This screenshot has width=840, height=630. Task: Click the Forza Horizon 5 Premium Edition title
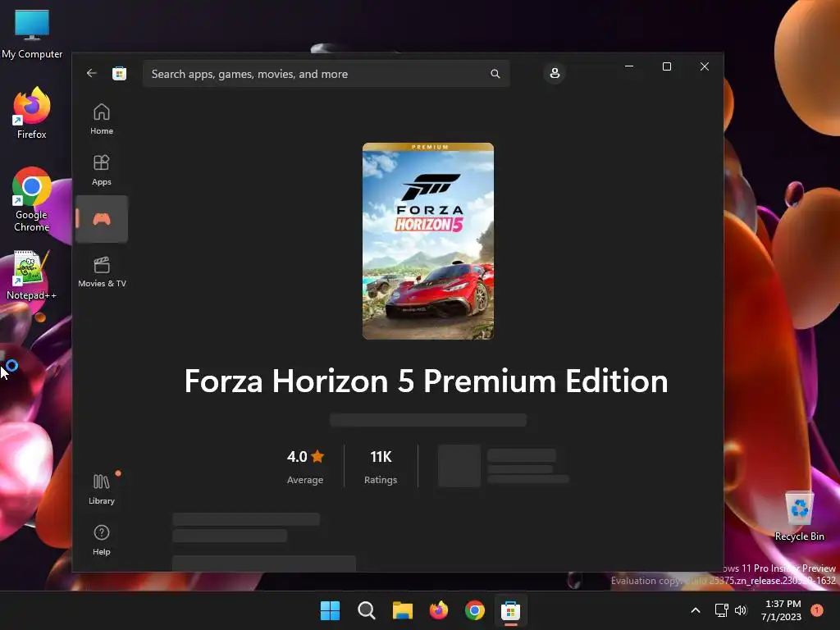(x=427, y=381)
